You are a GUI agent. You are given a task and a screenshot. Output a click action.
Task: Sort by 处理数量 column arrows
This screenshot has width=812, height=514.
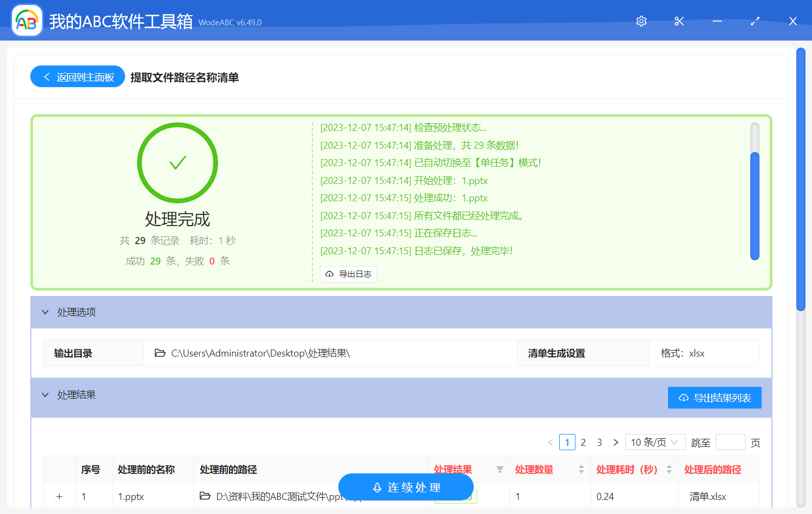click(x=581, y=470)
